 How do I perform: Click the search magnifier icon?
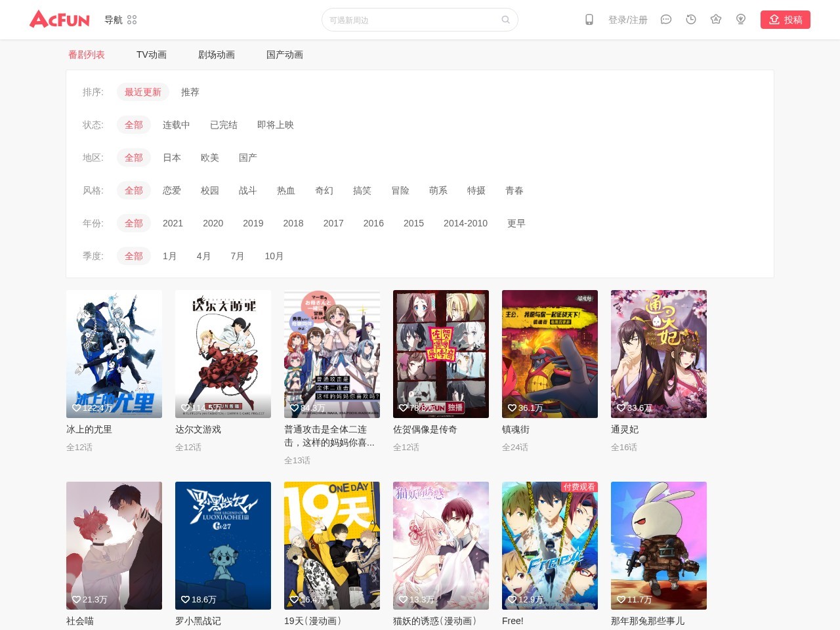click(505, 20)
